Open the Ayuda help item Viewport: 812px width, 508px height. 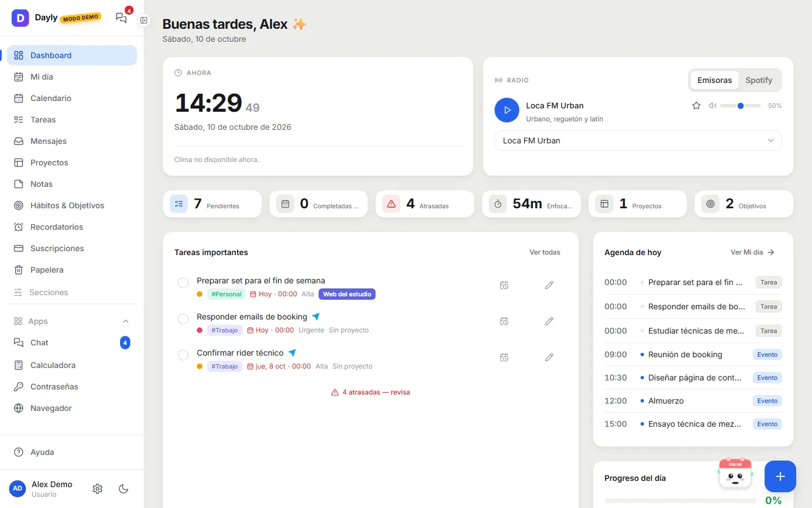tap(72, 452)
